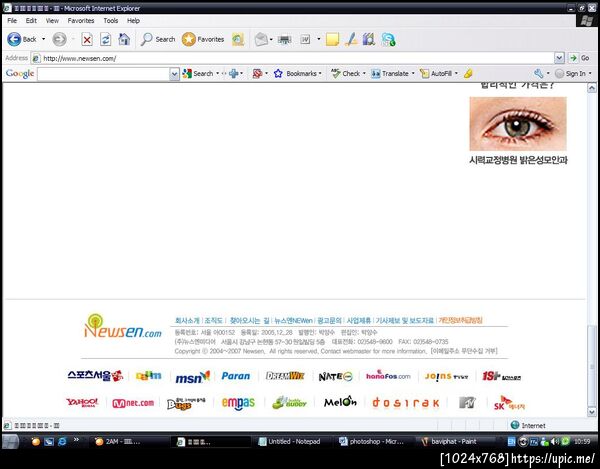Open the View menu
The image size is (600, 469).
52,21
